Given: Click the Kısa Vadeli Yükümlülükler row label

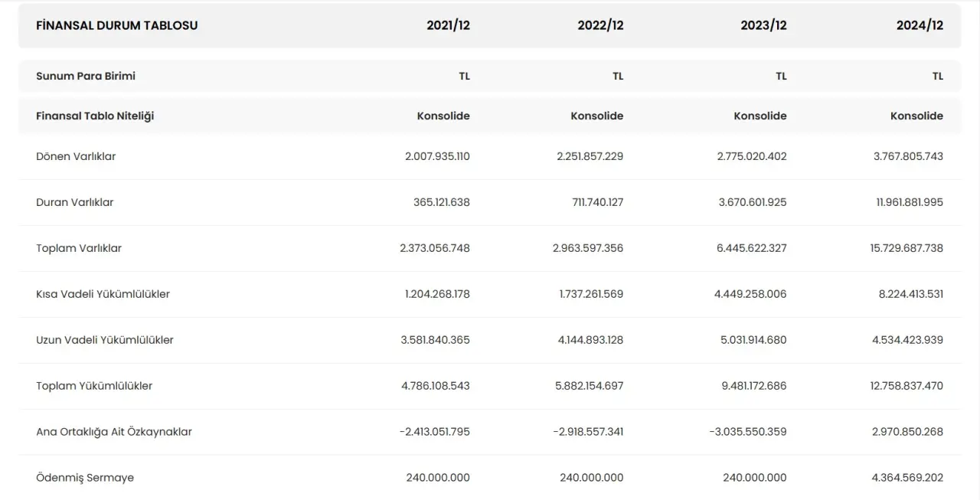Looking at the screenshot, I should point(103,294).
